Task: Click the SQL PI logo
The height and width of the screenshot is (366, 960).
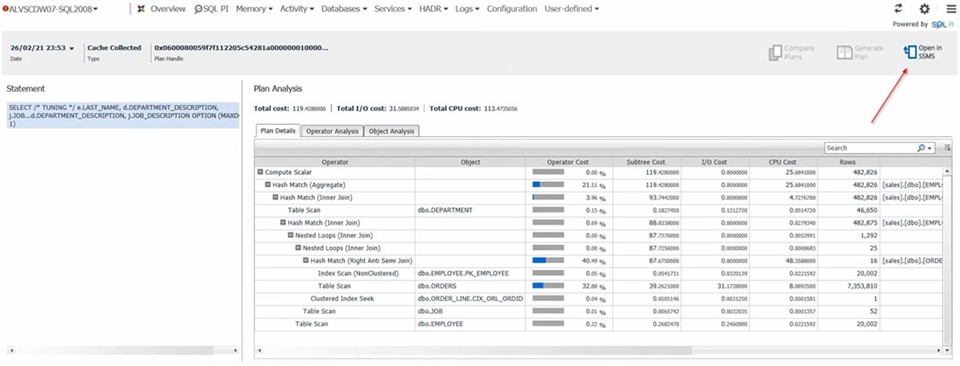Action: [x=943, y=24]
